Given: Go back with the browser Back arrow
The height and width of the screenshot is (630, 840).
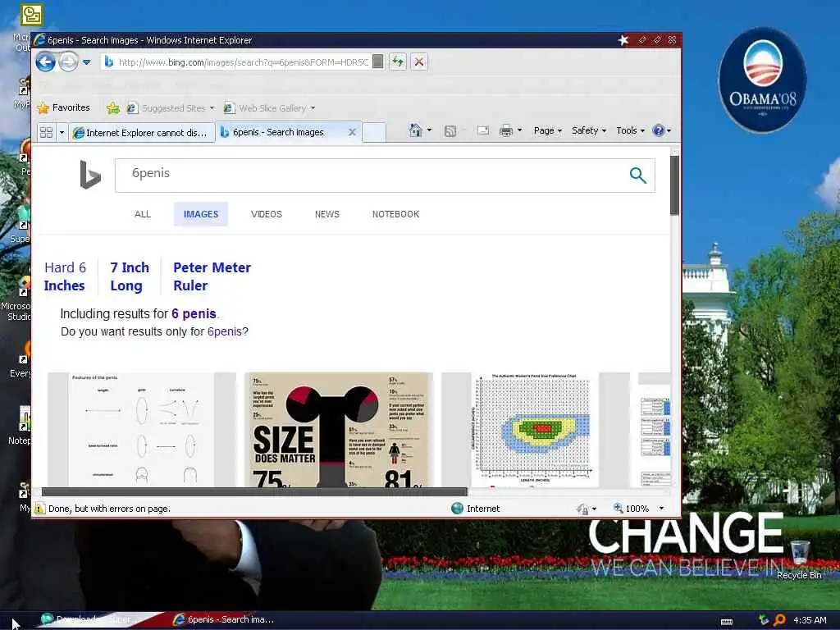Looking at the screenshot, I should point(46,62).
